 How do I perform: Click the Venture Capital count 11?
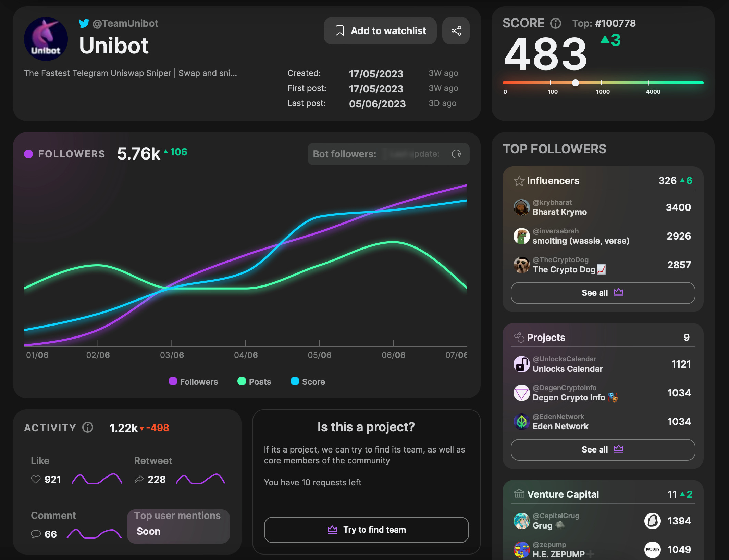point(672,494)
